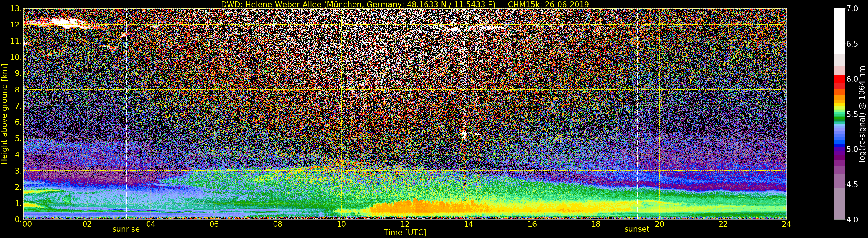Pick the mauve band near 4.5 on colorbar
The height and width of the screenshot is (238, 868).
(839, 181)
